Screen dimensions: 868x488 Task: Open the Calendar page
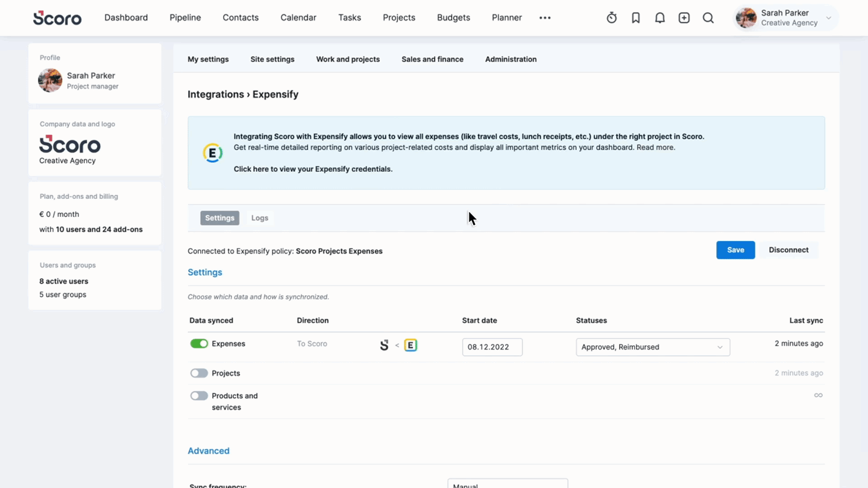pos(298,17)
